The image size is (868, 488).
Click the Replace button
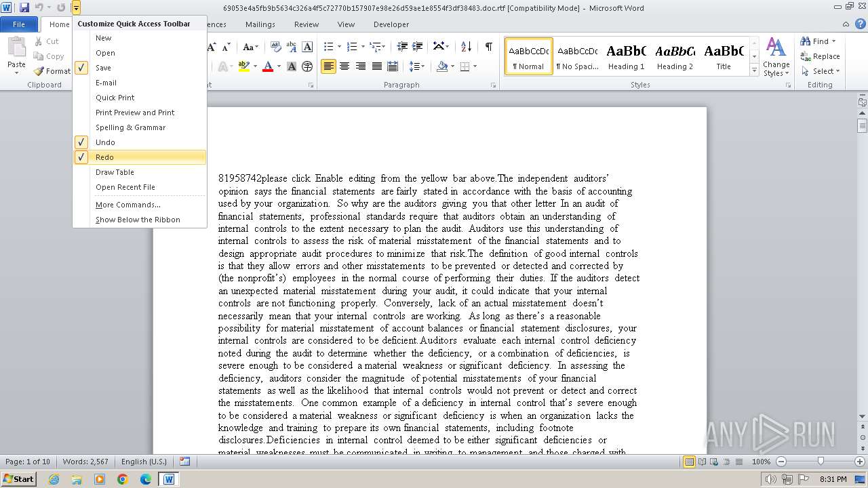(x=821, y=56)
